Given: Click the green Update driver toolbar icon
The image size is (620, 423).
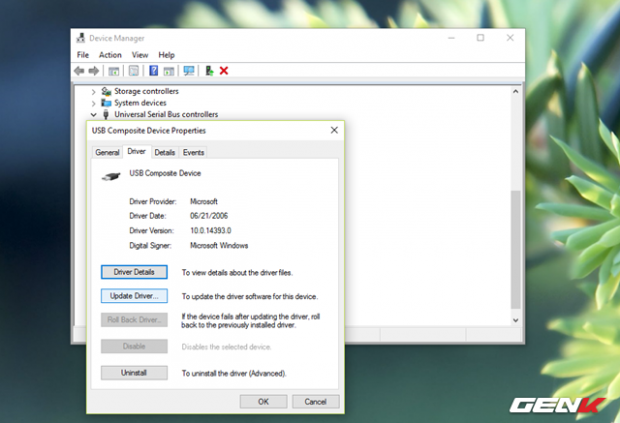Looking at the screenshot, I should [209, 71].
